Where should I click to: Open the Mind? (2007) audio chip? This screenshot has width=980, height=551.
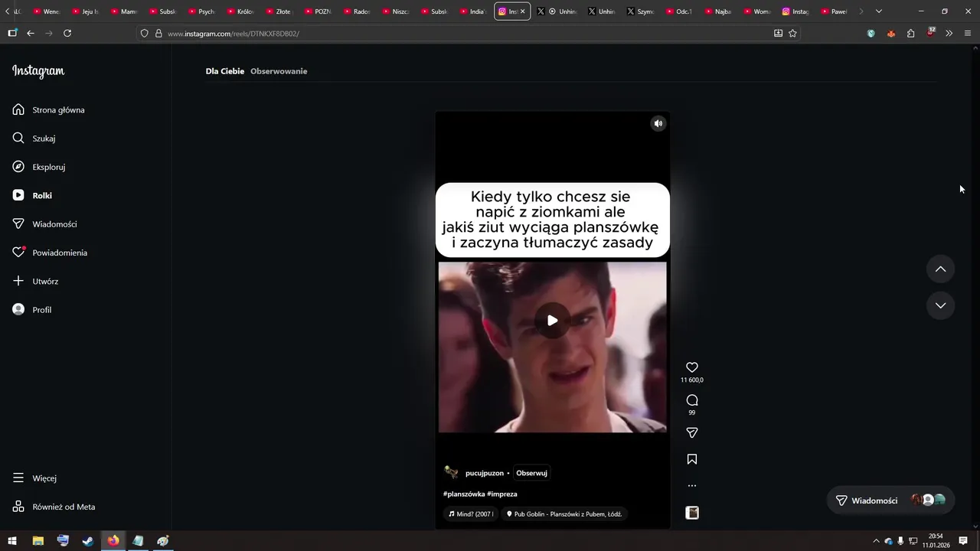click(x=471, y=514)
